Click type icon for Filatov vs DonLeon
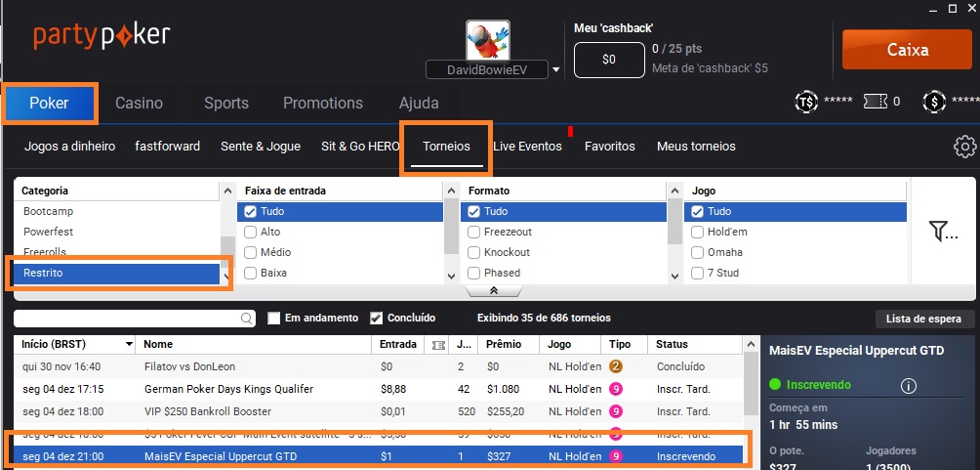This screenshot has height=470, width=980. coord(616,366)
